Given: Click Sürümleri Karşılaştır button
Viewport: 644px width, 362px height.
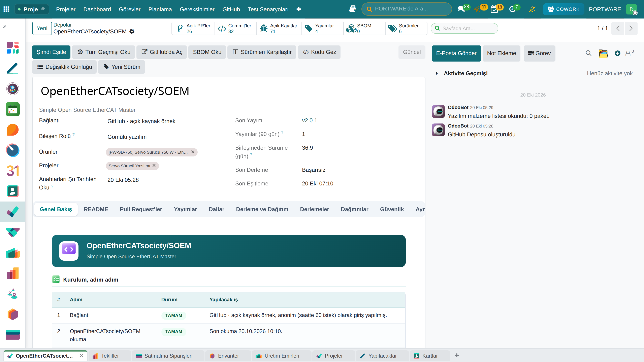Looking at the screenshot, I should pyautogui.click(x=262, y=52).
